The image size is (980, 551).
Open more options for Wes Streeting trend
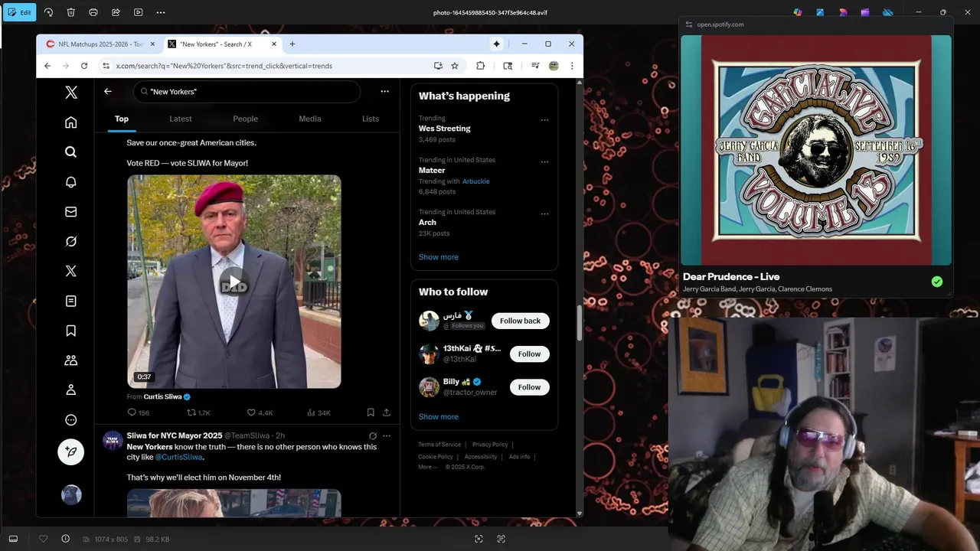click(x=544, y=120)
